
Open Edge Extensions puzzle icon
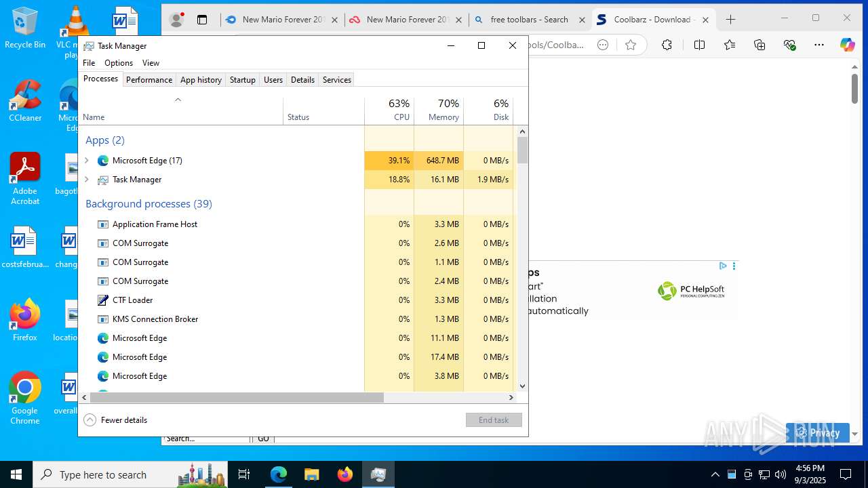click(667, 45)
